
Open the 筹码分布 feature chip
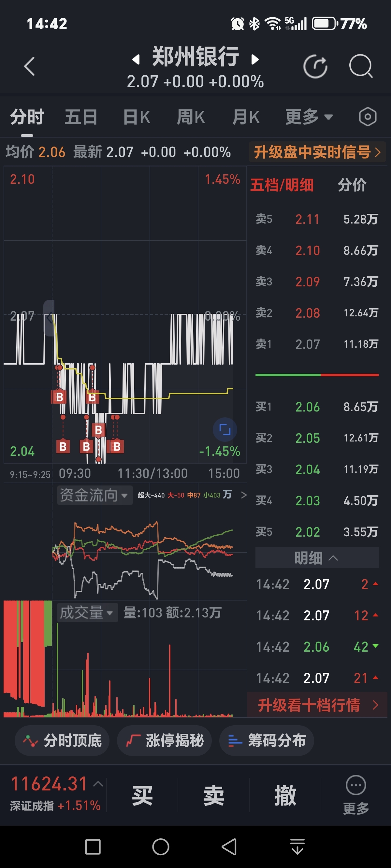(x=267, y=740)
